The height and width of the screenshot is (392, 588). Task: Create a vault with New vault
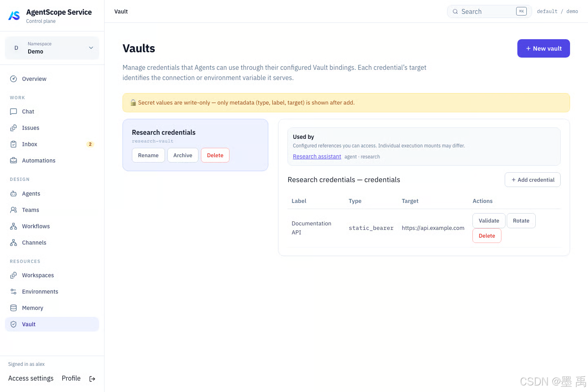[x=543, y=48]
